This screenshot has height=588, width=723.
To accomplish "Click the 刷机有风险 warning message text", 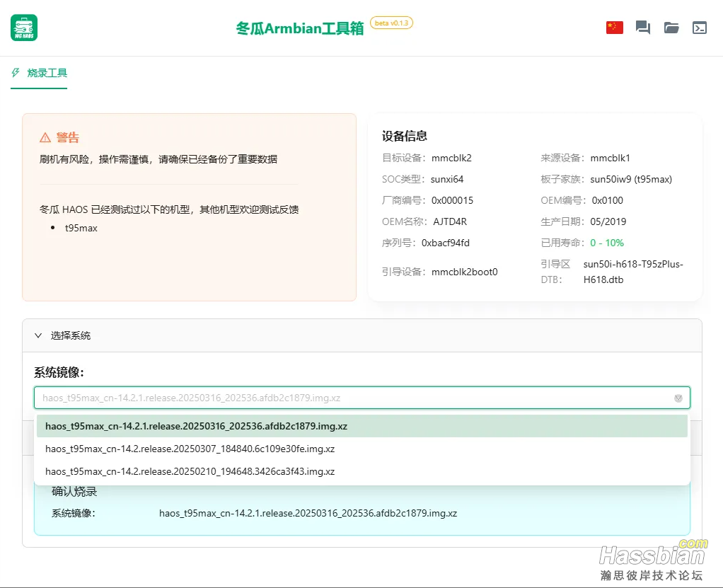I will tap(158, 160).
